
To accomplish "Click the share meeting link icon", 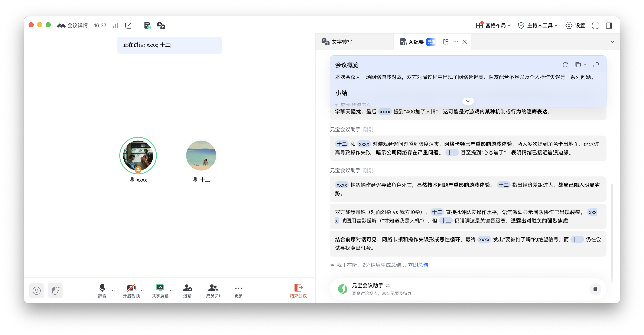I will [128, 26].
